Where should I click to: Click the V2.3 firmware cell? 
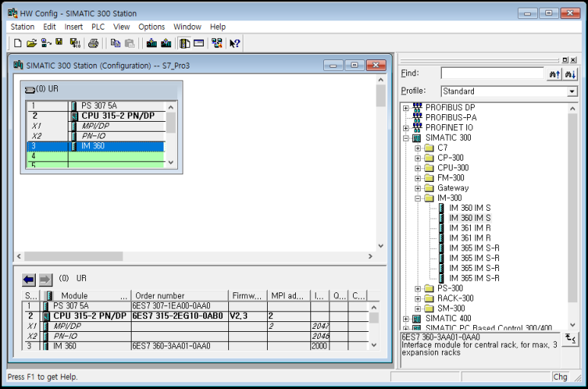pyautogui.click(x=247, y=316)
